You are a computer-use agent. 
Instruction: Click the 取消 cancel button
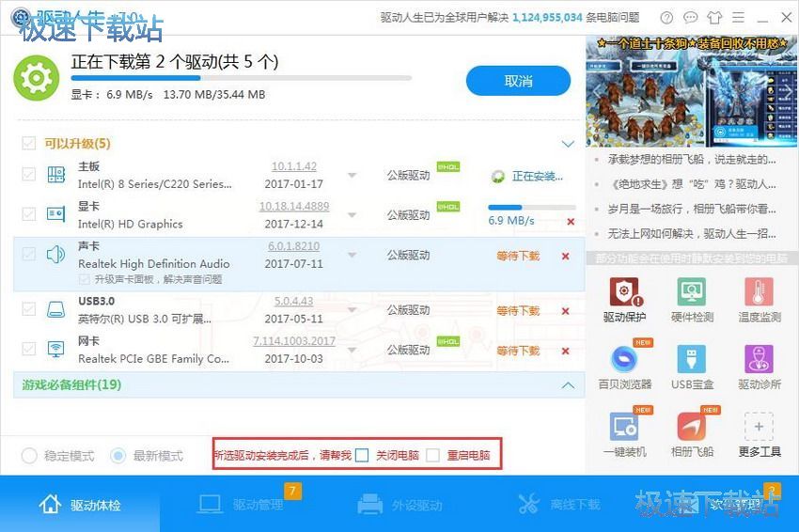[x=518, y=81]
